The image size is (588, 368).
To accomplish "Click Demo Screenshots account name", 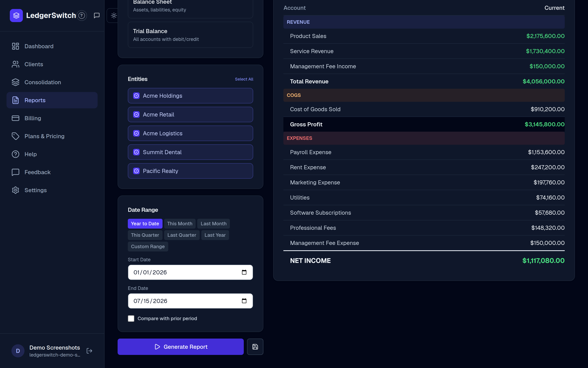I will (x=55, y=348).
